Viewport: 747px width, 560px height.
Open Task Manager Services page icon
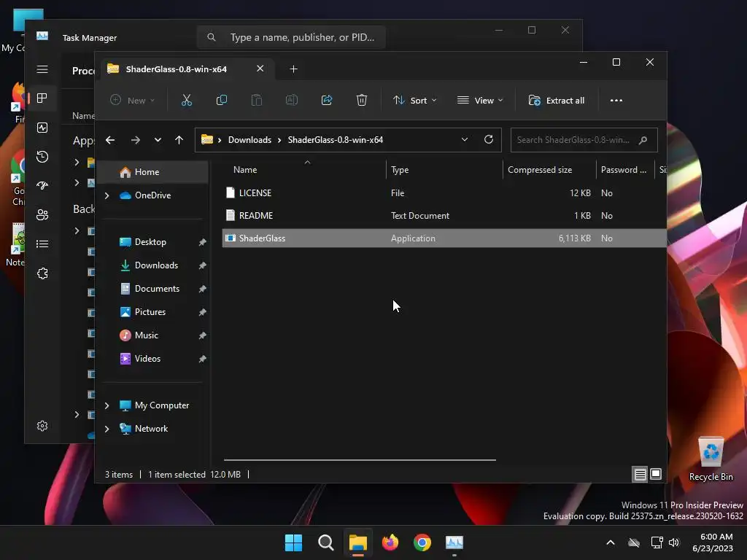point(42,273)
